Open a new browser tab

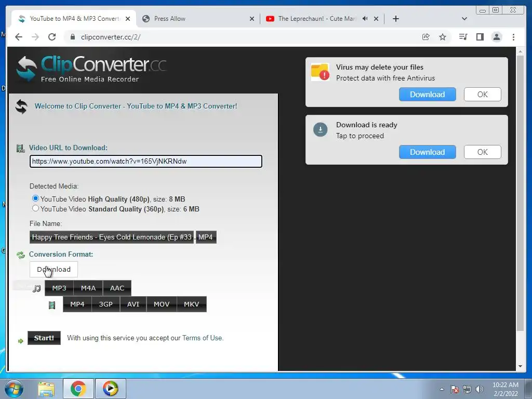tap(395, 19)
